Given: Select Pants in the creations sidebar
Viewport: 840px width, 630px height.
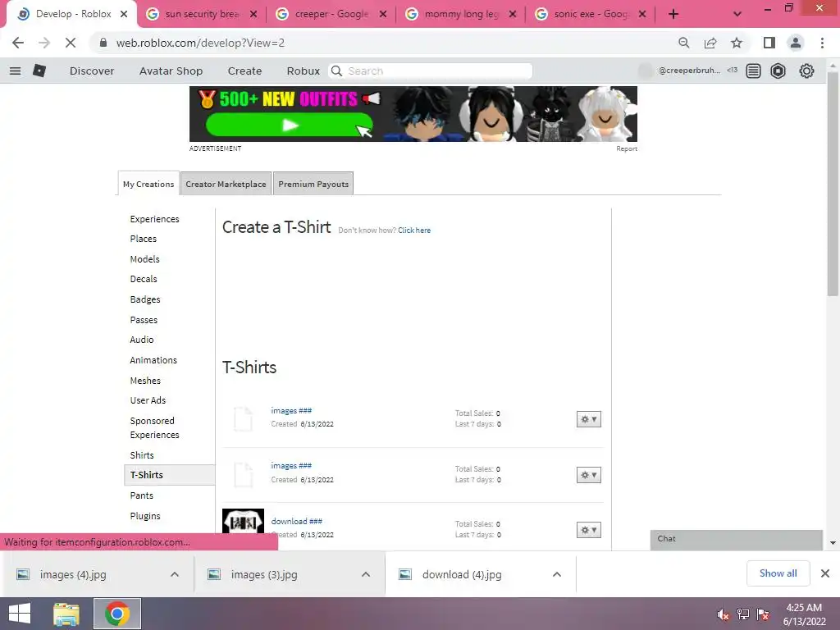Looking at the screenshot, I should pos(141,495).
